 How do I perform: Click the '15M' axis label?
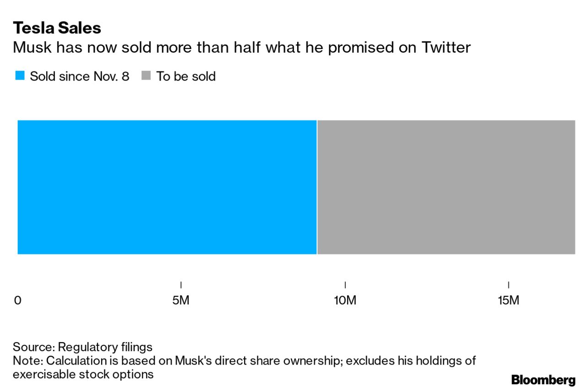(509, 301)
